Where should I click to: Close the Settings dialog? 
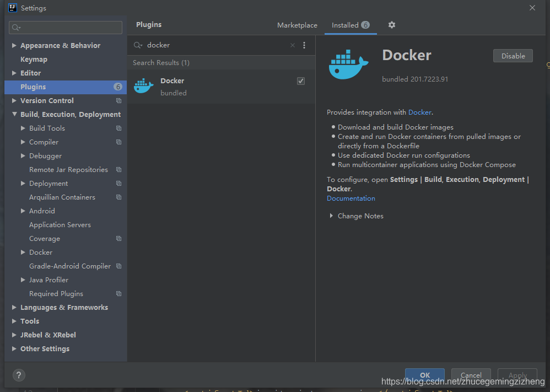(x=532, y=8)
